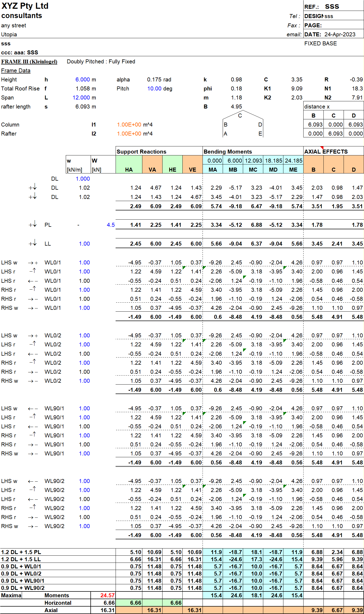Image resolution: width=364 pixels, height=614 pixels.
Task: Select the 'Horizontal' maxima label
Action: click(58, 603)
